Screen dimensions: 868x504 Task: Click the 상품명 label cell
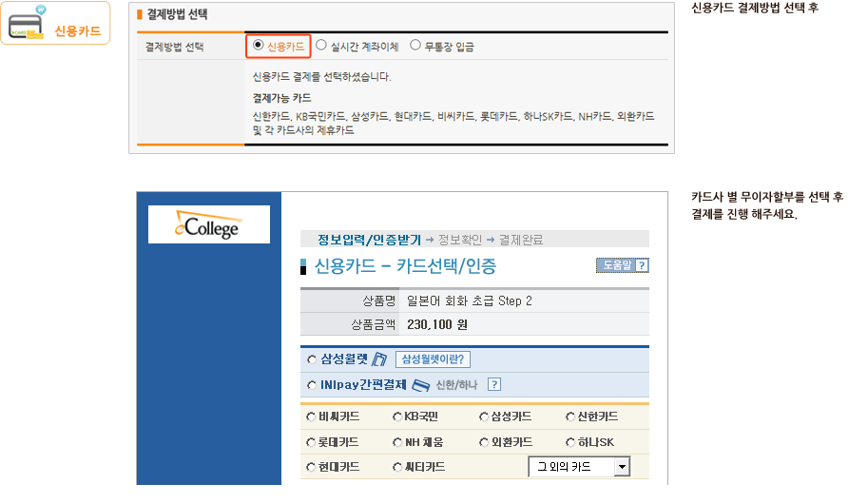click(x=350, y=300)
